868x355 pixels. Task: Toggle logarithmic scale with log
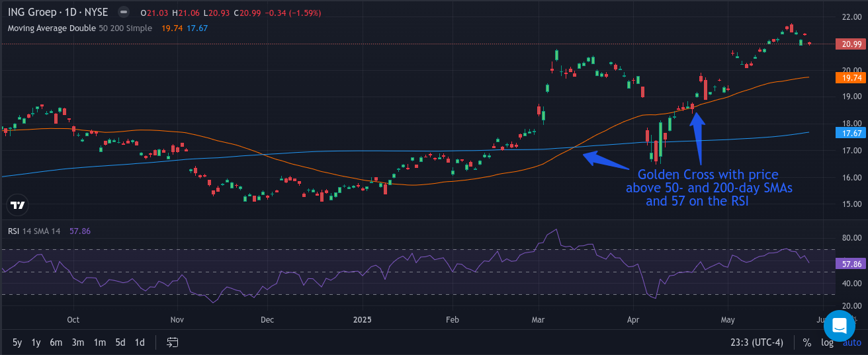coord(827,342)
